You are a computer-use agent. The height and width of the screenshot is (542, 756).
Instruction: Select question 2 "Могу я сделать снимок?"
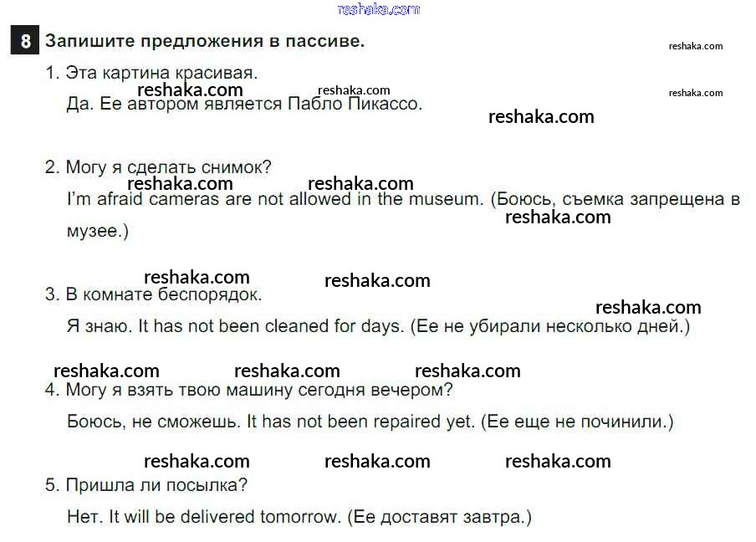[x=159, y=167]
